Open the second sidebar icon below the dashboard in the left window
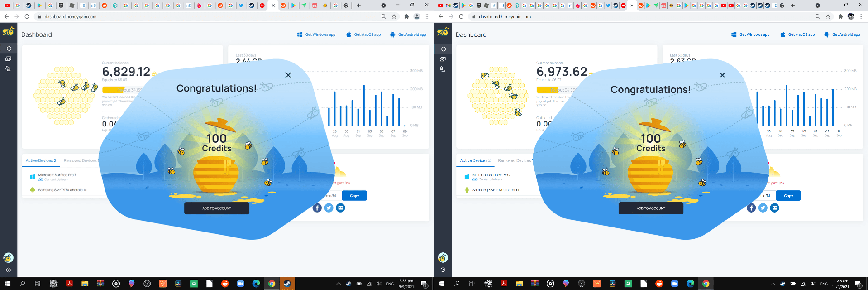The image size is (868, 290). [8, 59]
